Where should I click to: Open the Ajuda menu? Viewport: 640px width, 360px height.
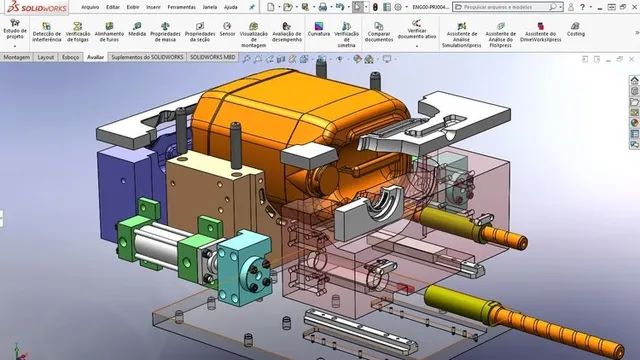coord(231,7)
